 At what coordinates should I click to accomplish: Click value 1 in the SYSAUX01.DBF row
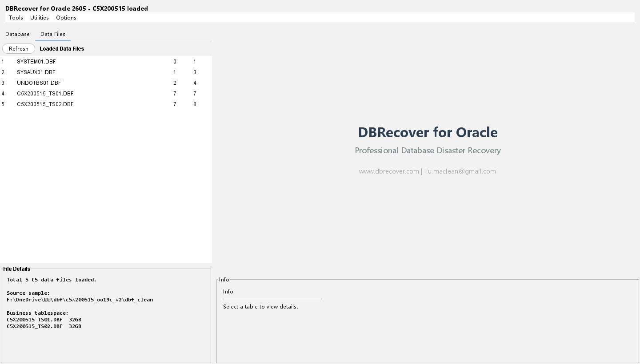click(x=175, y=72)
